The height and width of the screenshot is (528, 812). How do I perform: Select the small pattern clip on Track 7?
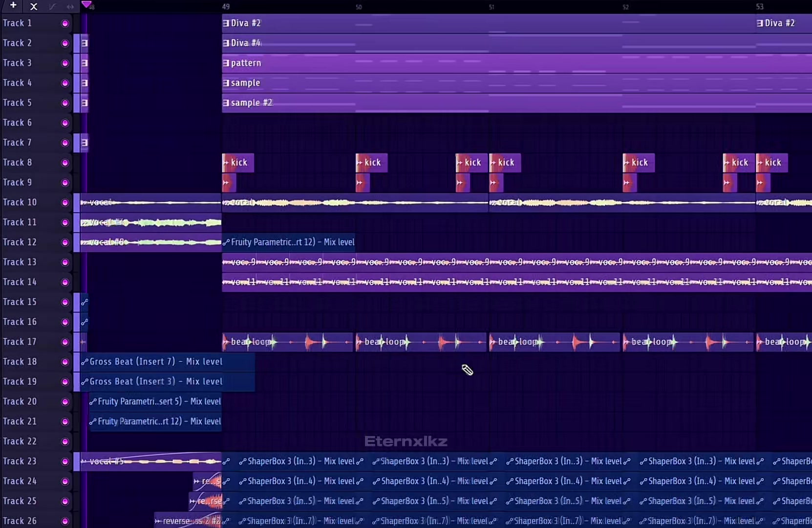point(85,143)
